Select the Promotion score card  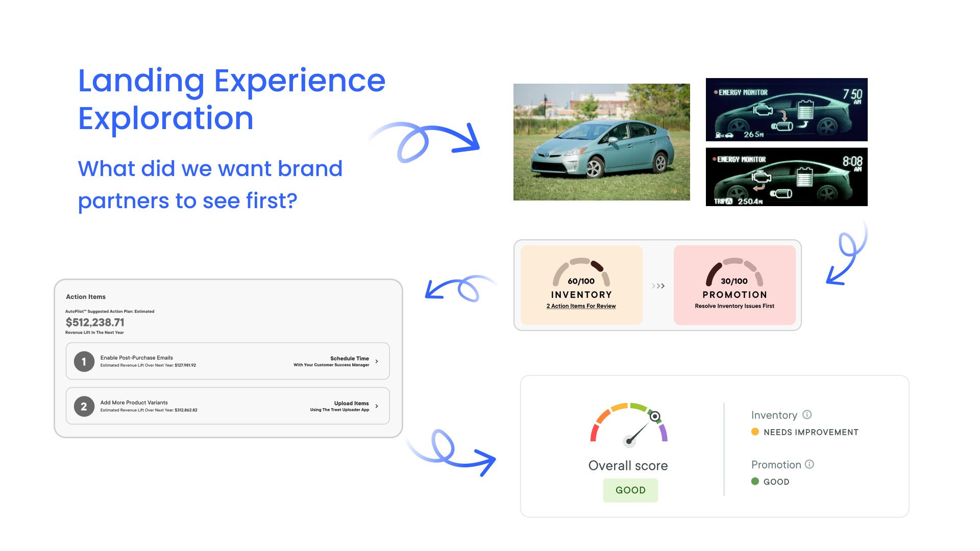[x=734, y=285]
